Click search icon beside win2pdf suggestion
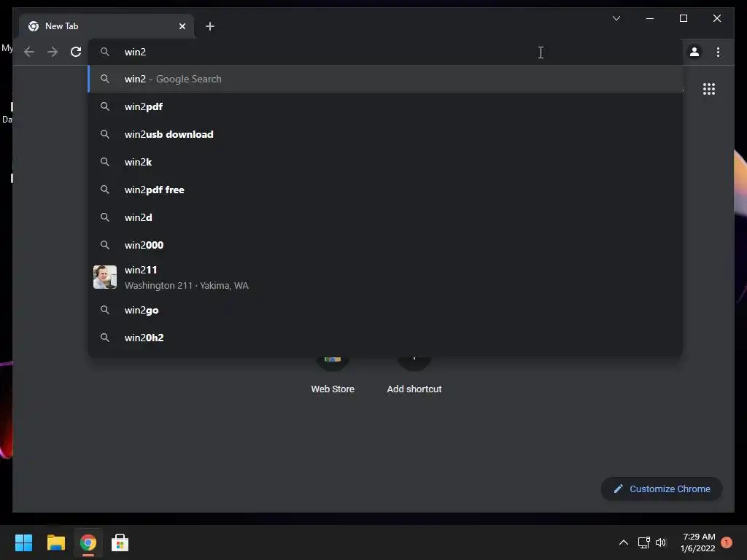Screen dimensions: 747x560 105,106
